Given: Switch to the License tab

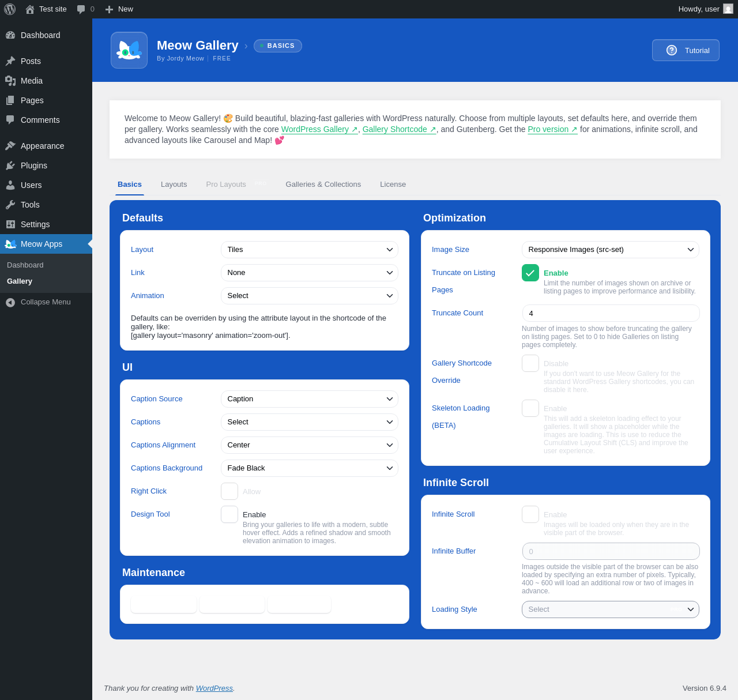Looking at the screenshot, I should pyautogui.click(x=393, y=185).
